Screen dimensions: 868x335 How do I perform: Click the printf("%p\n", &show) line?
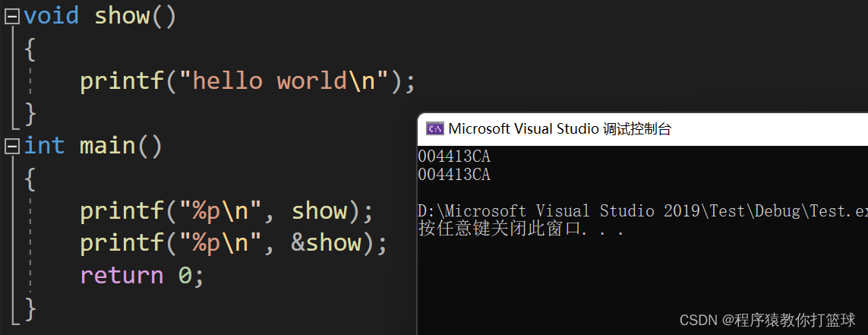tap(234, 243)
